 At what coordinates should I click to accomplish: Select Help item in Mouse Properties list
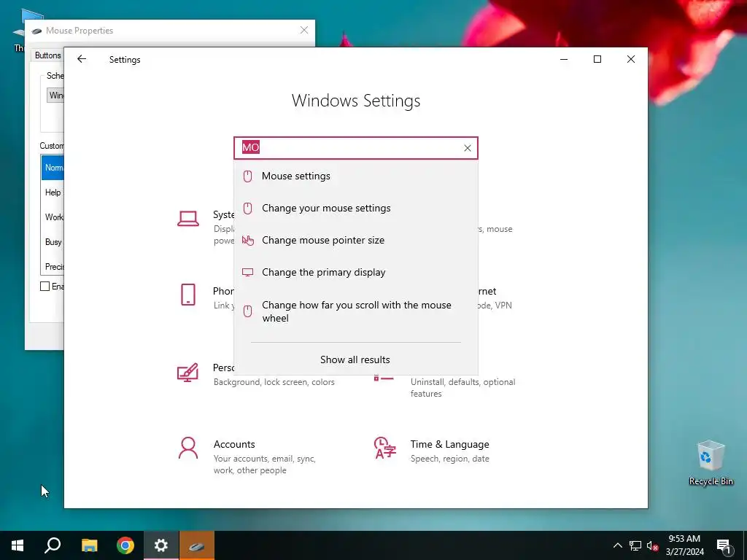(x=53, y=192)
